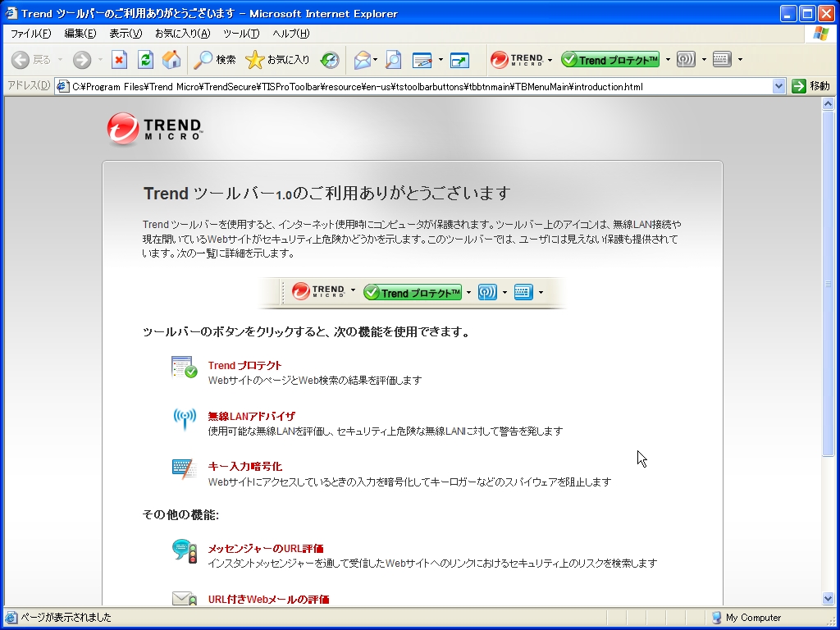Click the Mail envelope toolbar icon
Viewport: 840px width, 630px height.
tap(362, 59)
